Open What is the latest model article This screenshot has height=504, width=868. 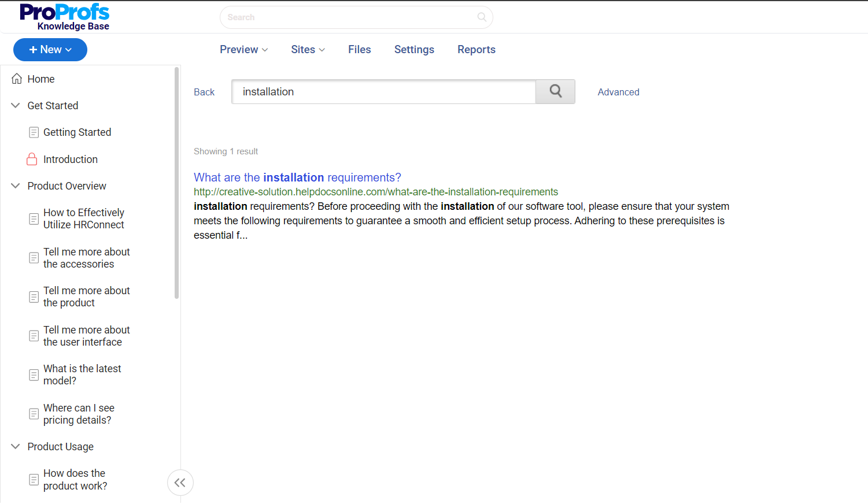tap(82, 375)
